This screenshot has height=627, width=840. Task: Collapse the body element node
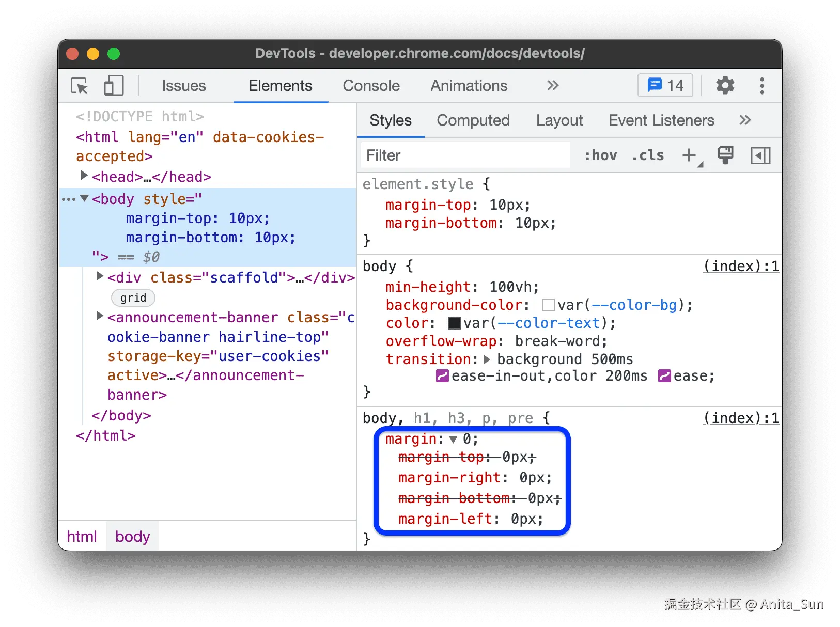click(84, 199)
